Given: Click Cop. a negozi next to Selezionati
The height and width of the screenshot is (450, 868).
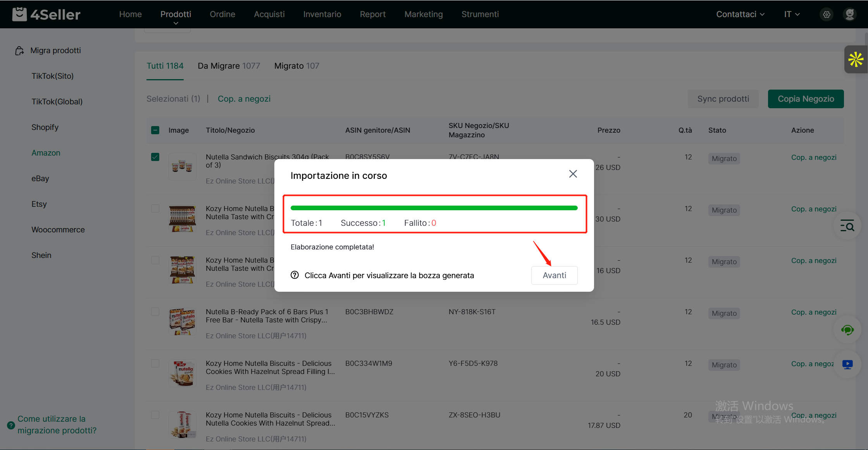Looking at the screenshot, I should [x=244, y=99].
